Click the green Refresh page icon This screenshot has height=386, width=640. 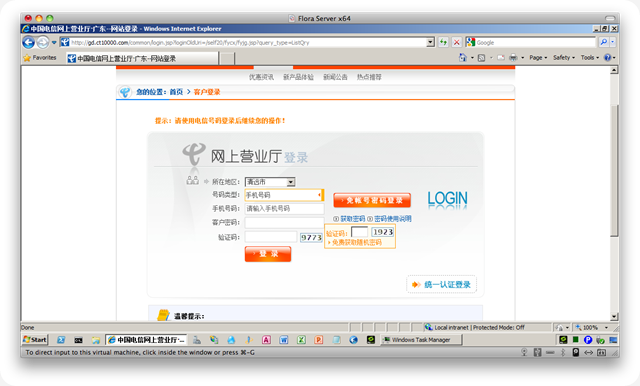(443, 42)
